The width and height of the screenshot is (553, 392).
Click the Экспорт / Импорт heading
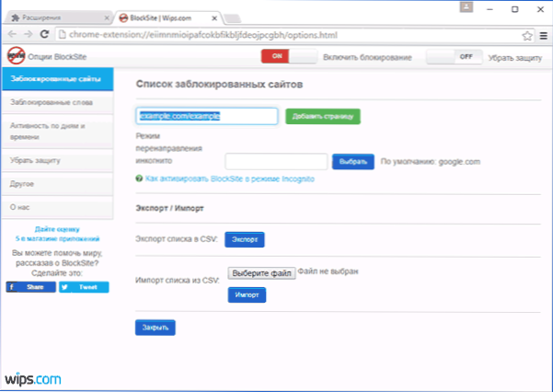coord(169,208)
